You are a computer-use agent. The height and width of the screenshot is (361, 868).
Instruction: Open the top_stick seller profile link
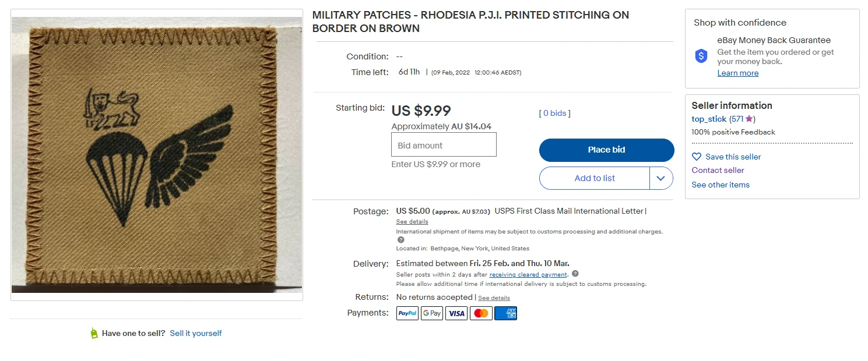click(x=709, y=119)
